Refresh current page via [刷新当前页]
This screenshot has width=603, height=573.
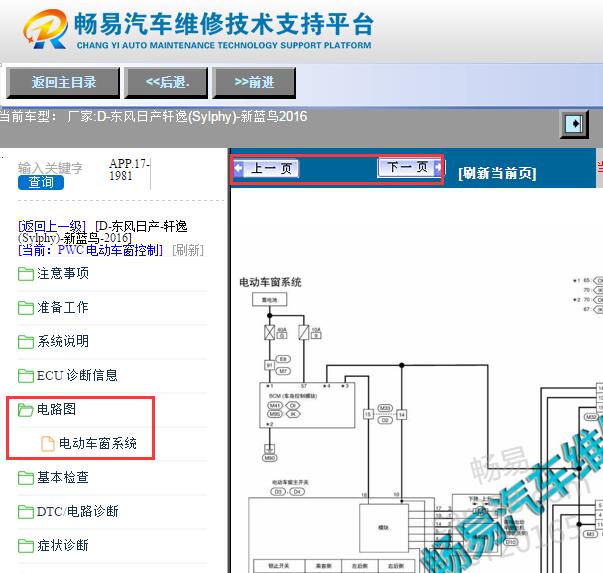click(x=497, y=173)
